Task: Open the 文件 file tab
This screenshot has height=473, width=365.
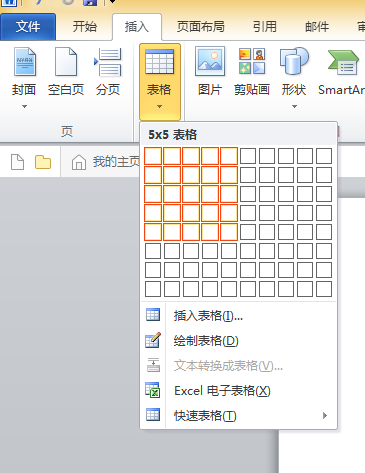Action: [x=28, y=27]
